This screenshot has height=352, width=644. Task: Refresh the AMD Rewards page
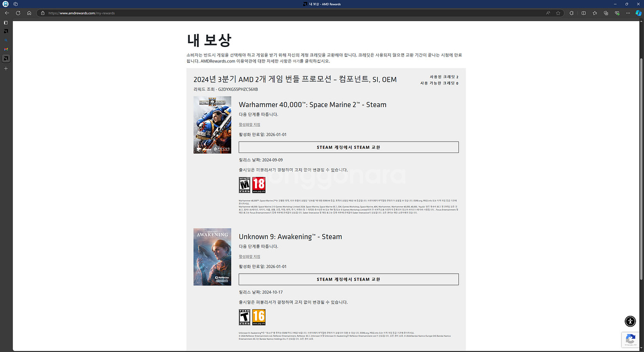18,13
